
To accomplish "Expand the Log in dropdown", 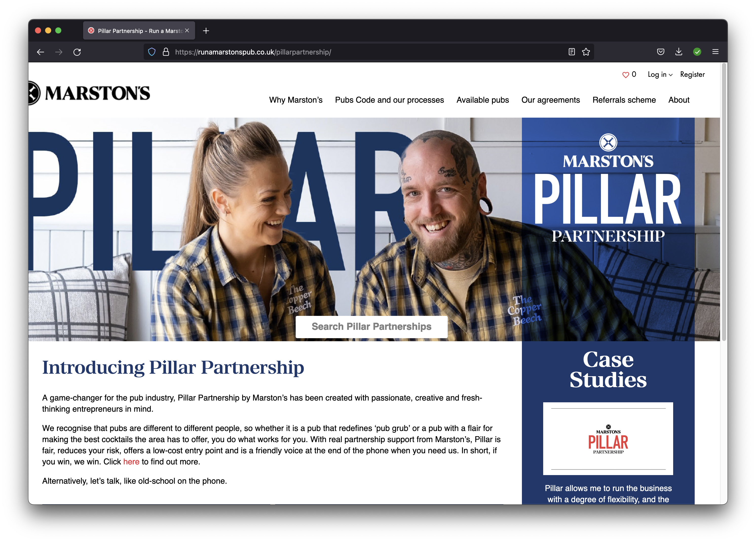I will [x=660, y=74].
